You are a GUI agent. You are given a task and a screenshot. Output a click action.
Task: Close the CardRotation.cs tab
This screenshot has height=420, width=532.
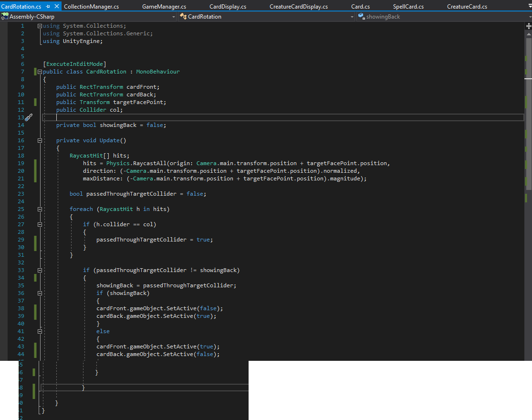(57, 7)
